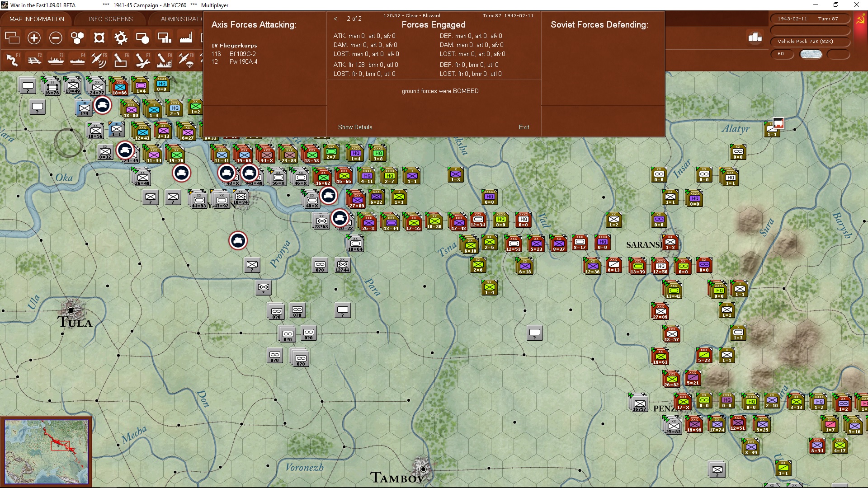Toggle the factory locations display icon

[x=186, y=38]
